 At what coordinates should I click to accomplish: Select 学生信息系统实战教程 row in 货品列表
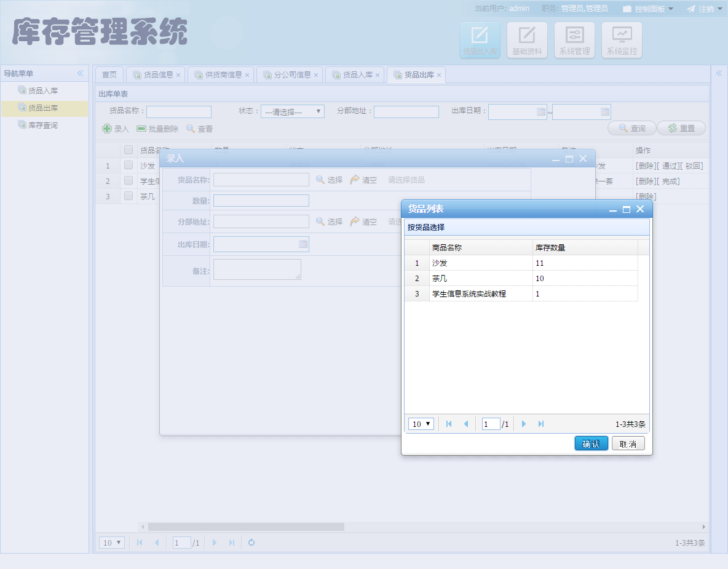pyautogui.click(x=521, y=293)
